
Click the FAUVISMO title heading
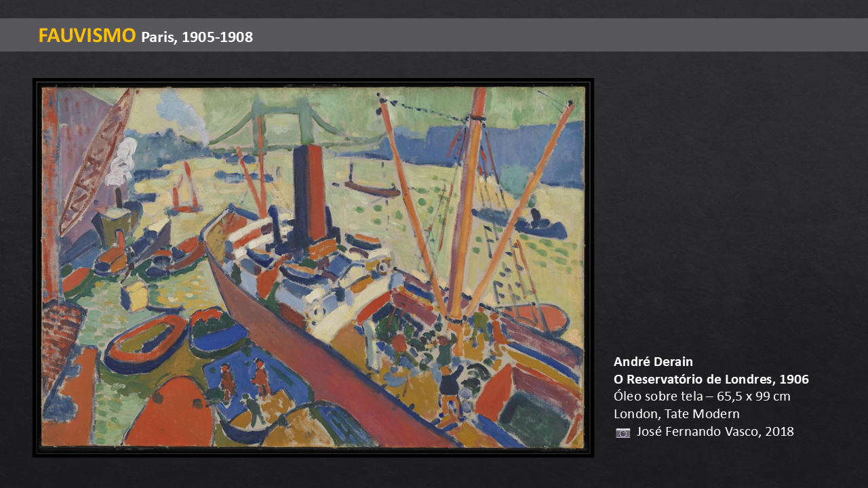(x=87, y=36)
